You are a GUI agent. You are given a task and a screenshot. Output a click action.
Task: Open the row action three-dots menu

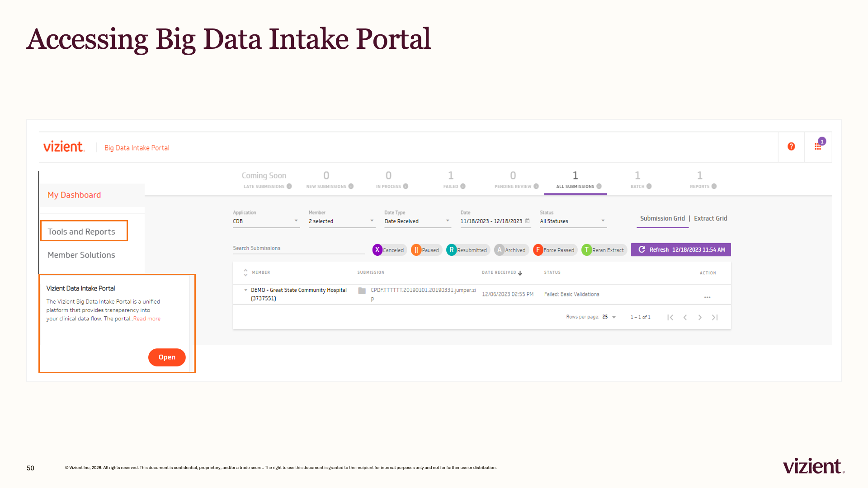(708, 297)
